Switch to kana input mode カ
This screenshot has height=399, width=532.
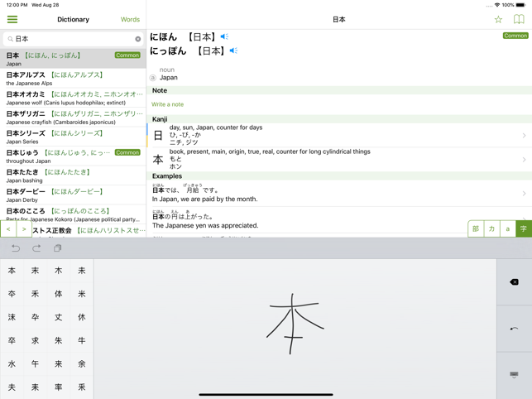491,228
